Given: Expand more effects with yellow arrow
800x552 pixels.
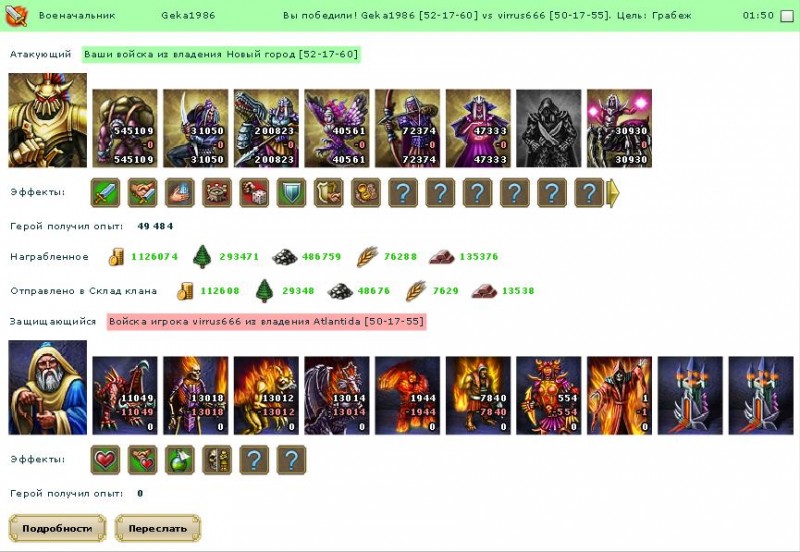Looking at the screenshot, I should (x=613, y=193).
